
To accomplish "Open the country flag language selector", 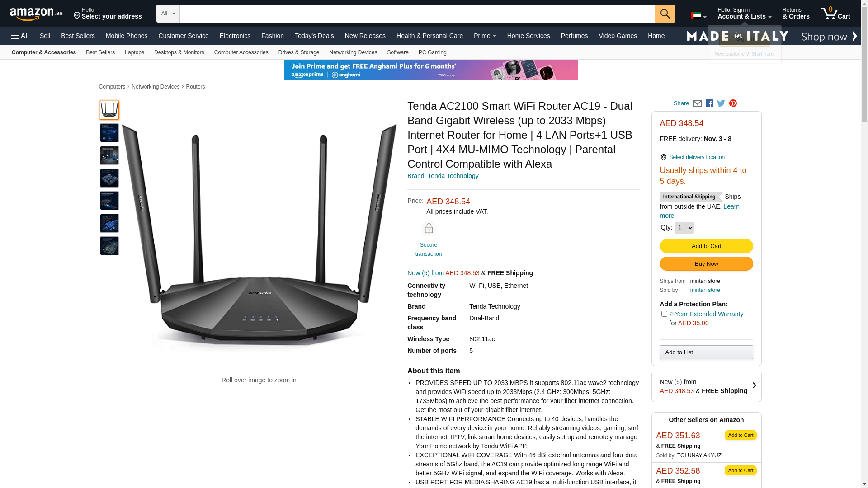I will click(x=698, y=16).
